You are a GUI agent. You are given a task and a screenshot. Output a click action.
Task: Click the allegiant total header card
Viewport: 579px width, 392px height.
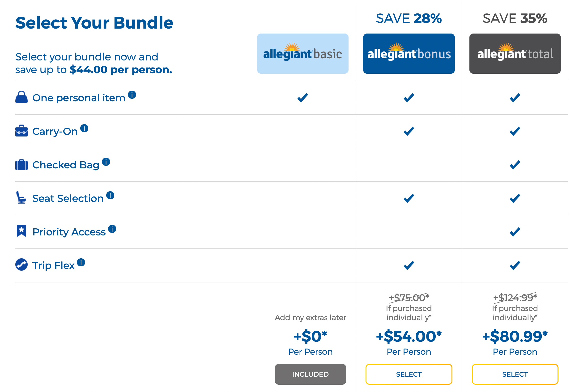(515, 54)
